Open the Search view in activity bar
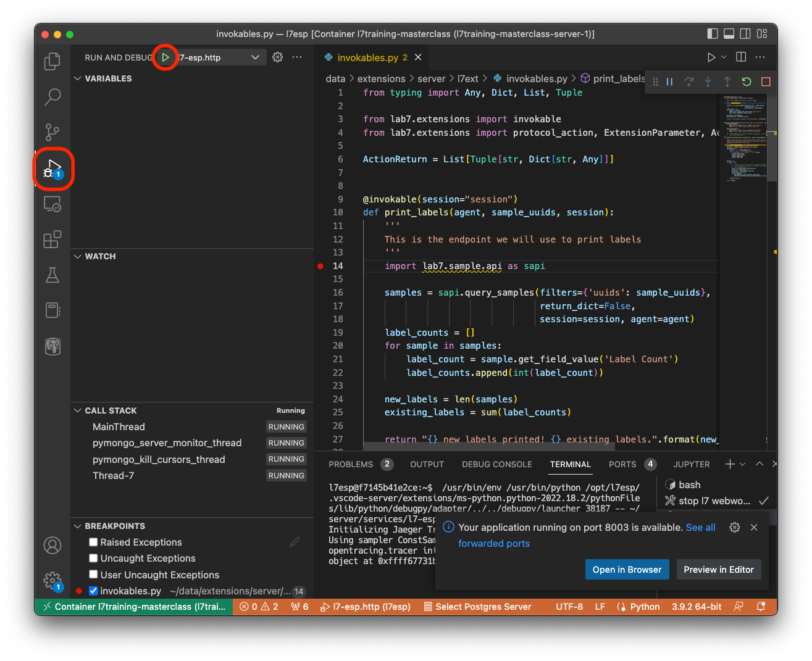This screenshot has width=812, height=661. point(52,96)
